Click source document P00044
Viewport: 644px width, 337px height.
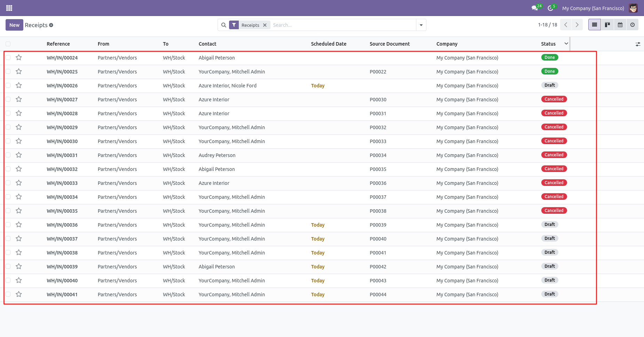point(378,295)
